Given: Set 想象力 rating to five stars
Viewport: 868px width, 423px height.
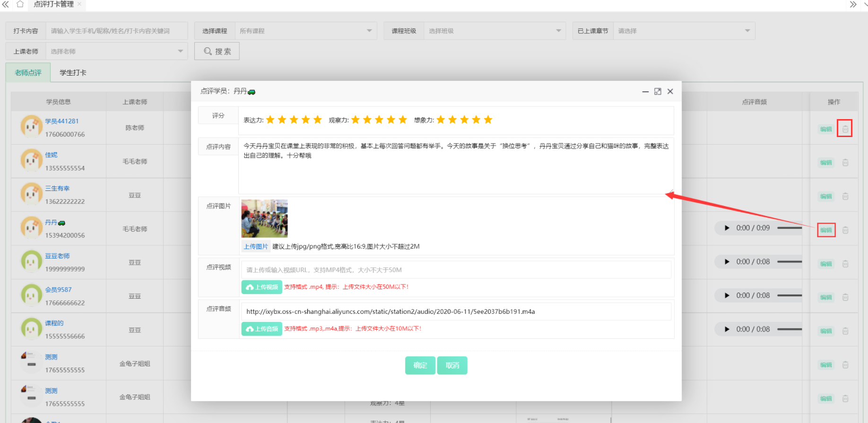Looking at the screenshot, I should pos(488,120).
